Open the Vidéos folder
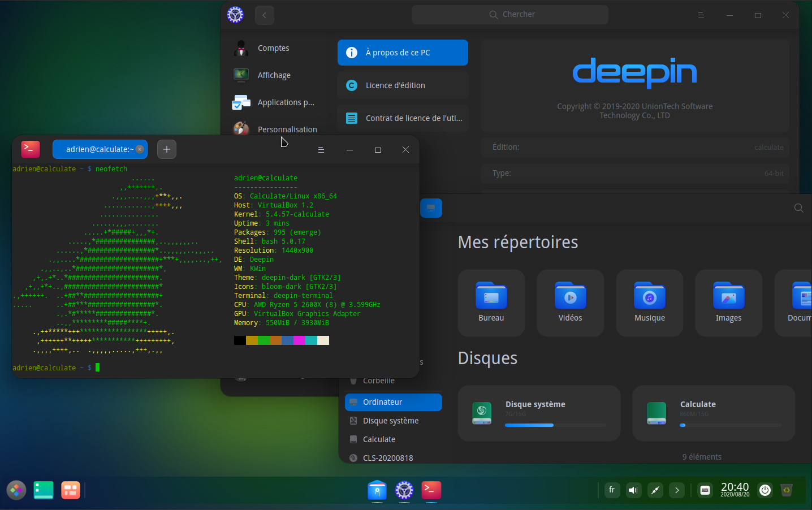This screenshot has height=510, width=812. [x=571, y=302]
